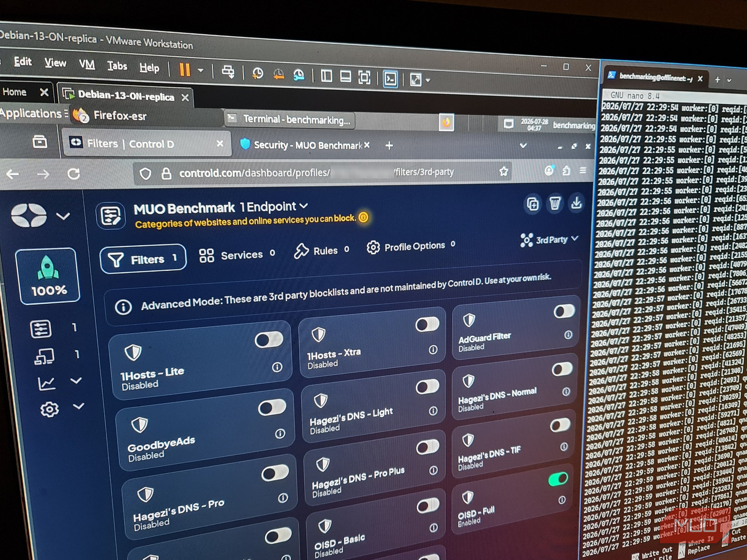Switch on Hagezi's DNS - TIF toggle
The height and width of the screenshot is (560, 747).
560,425
